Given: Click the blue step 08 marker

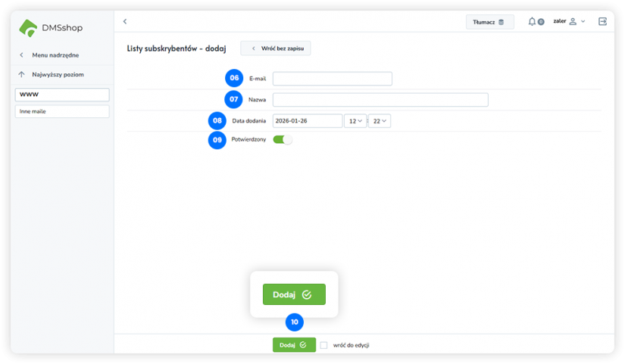Looking at the screenshot, I should coord(217,120).
